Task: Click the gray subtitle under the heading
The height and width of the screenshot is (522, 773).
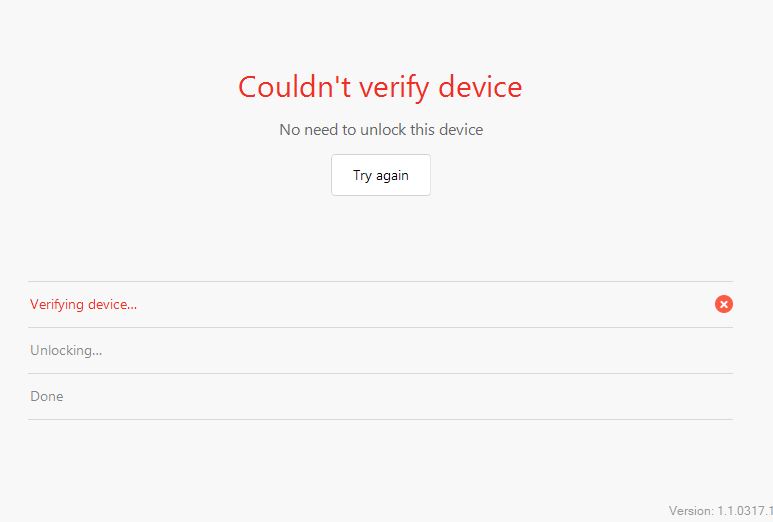Action: [380, 130]
